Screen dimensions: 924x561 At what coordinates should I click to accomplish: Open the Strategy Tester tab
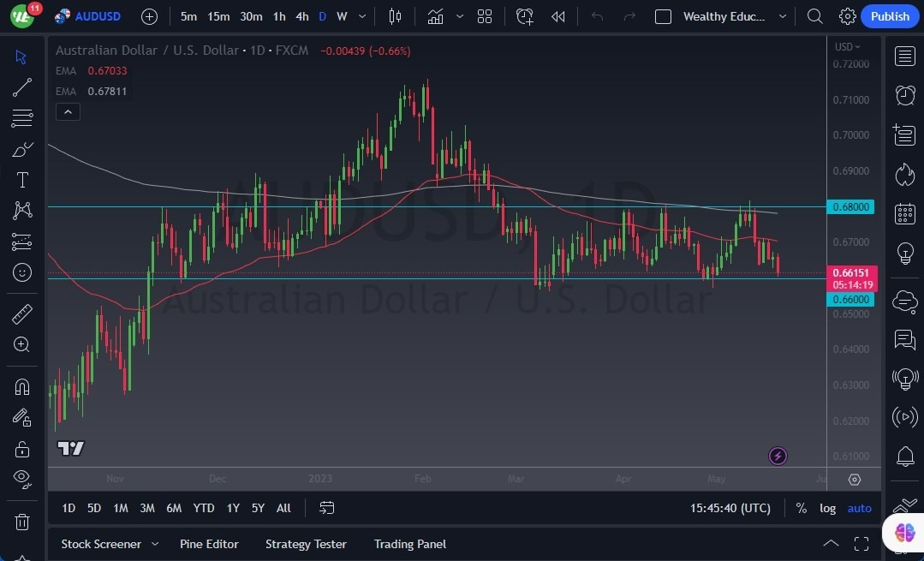306,544
